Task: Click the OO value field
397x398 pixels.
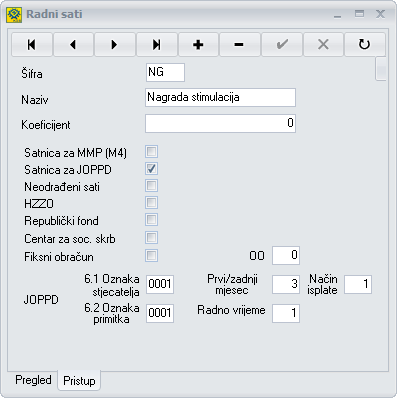Action: pyautogui.click(x=286, y=255)
